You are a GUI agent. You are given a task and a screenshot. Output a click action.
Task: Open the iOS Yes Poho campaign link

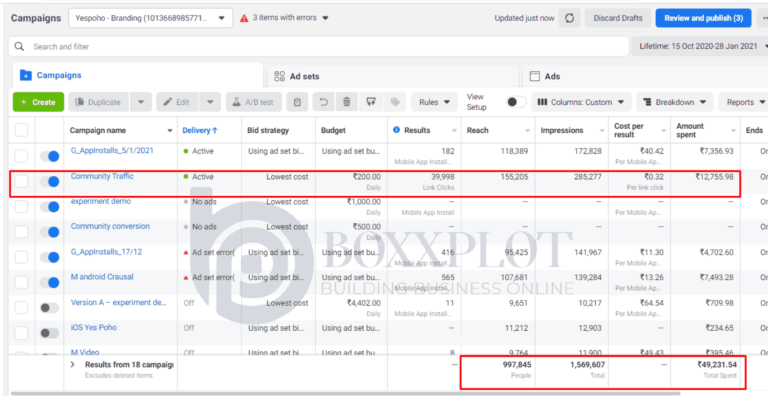94,327
